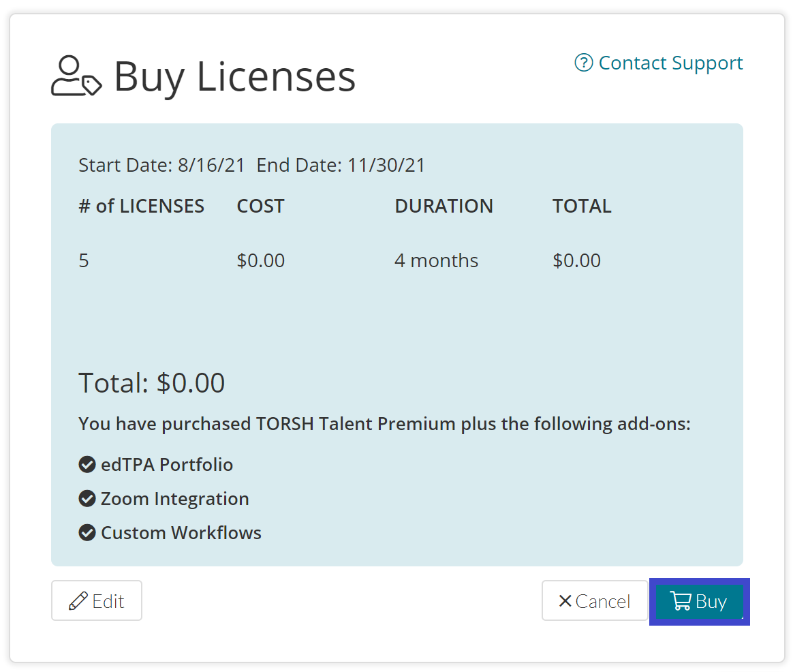793x672 pixels.
Task: Click the checkmark beside edTPA Portfolio
Action: [87, 464]
